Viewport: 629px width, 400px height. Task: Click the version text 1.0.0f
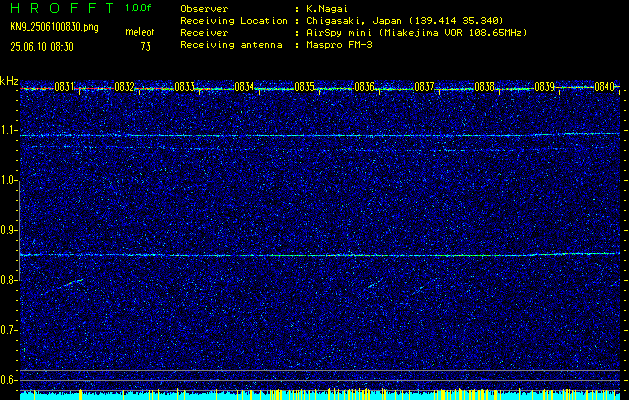click(138, 8)
